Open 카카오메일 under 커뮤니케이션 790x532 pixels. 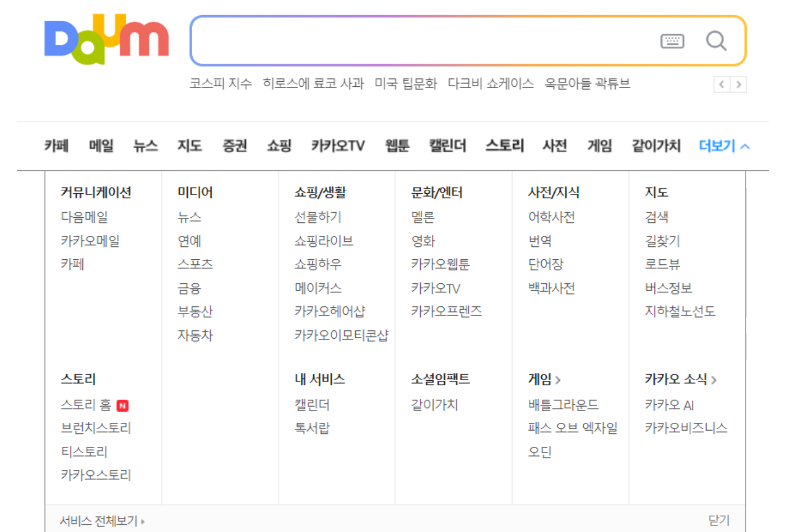coord(90,241)
